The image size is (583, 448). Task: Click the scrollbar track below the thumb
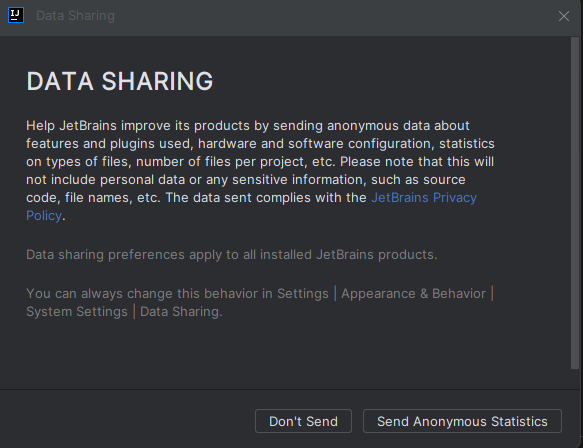tap(575, 379)
